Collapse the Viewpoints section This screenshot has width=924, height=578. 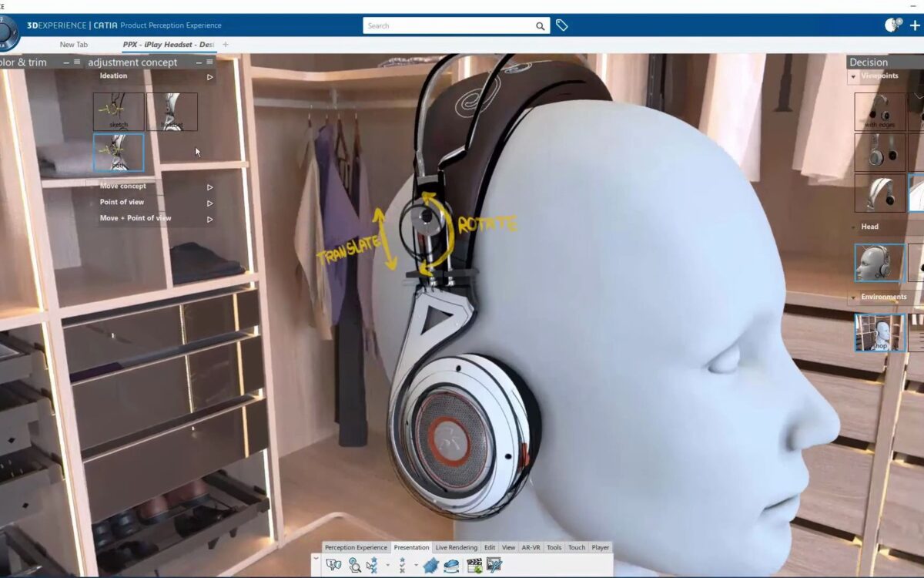click(x=853, y=76)
